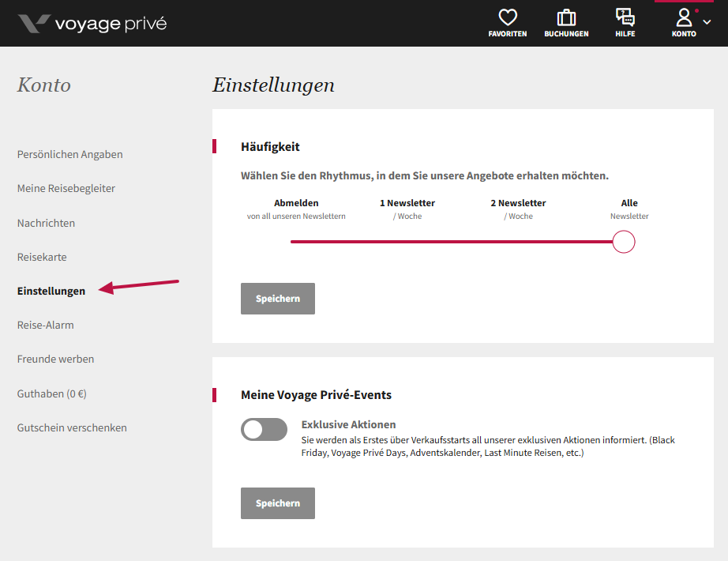728x561 pixels.
Task: Click the Meine Voyage Privé-Events heading
Action: click(316, 395)
